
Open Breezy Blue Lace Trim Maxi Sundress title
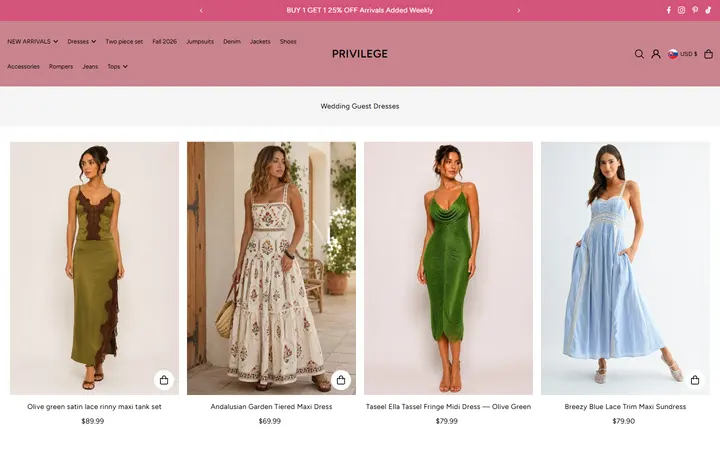point(625,406)
